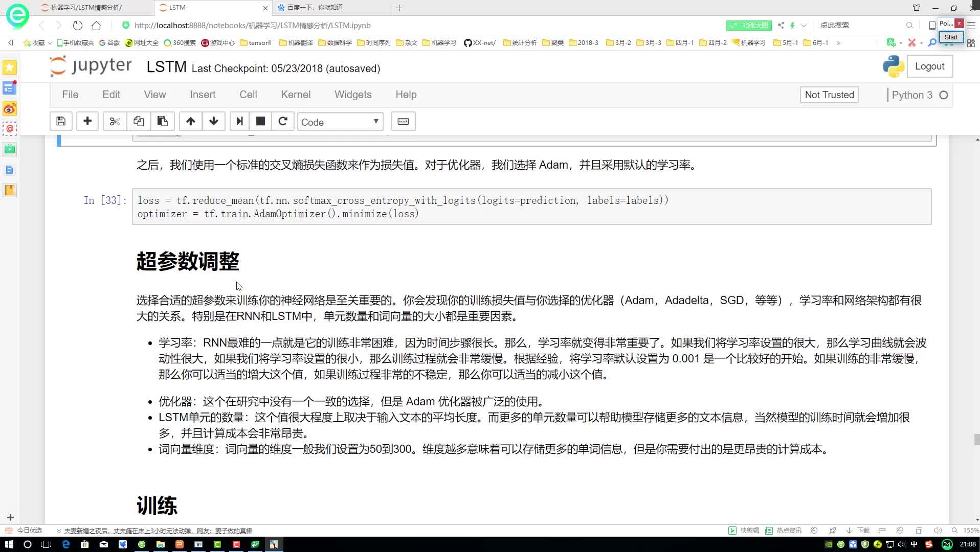Open the Kernel menu
980x552 pixels.
(296, 95)
